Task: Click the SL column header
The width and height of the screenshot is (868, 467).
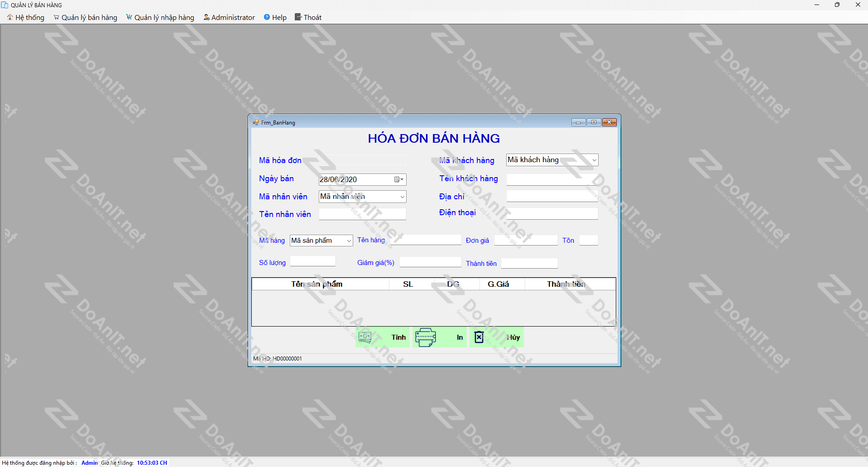Action: pos(412,284)
